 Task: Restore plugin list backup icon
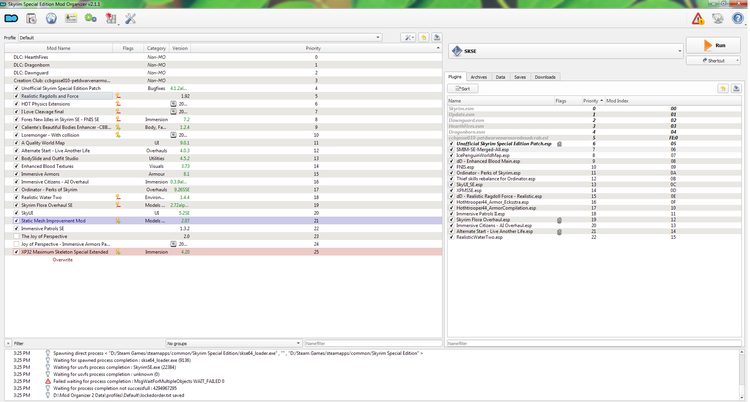click(x=723, y=89)
